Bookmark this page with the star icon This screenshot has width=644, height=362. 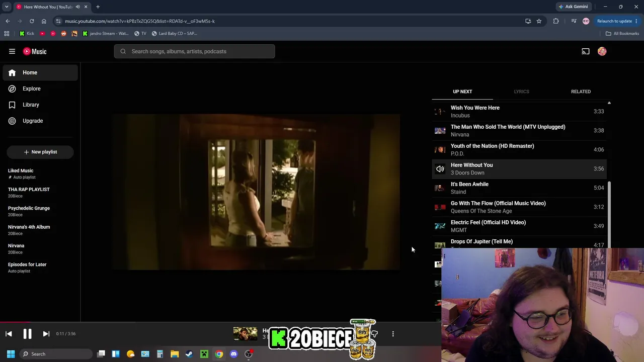[x=539, y=21]
